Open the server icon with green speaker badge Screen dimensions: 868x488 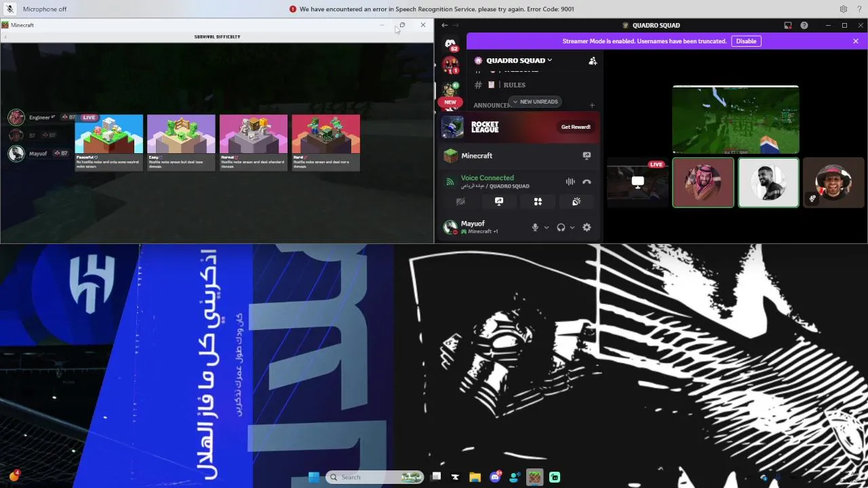tap(450, 89)
